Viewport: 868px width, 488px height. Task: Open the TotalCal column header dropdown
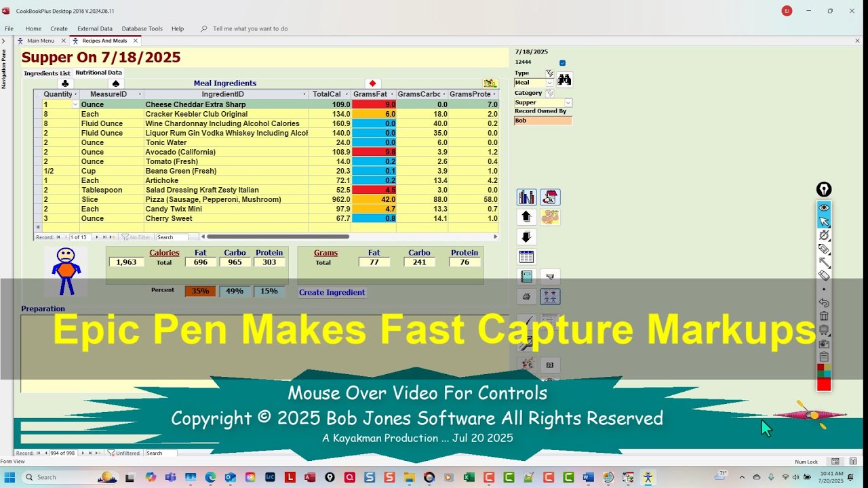(x=347, y=94)
